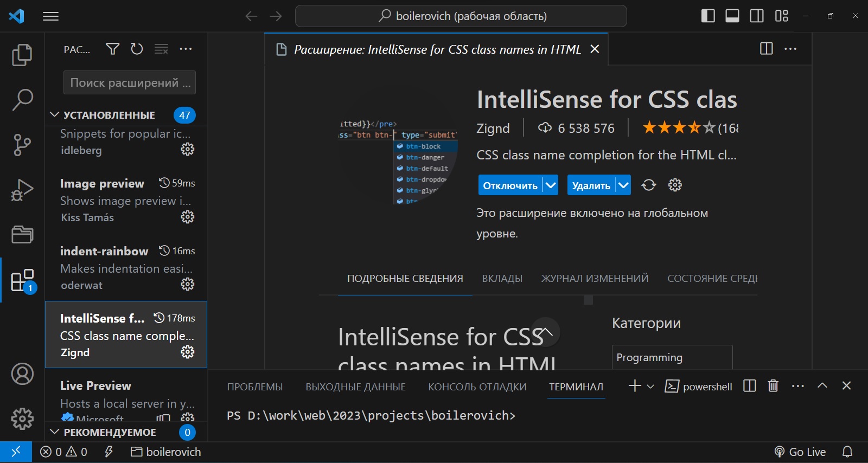The height and width of the screenshot is (463, 868).
Task: Click Go Live in status bar
Action: pyautogui.click(x=800, y=452)
